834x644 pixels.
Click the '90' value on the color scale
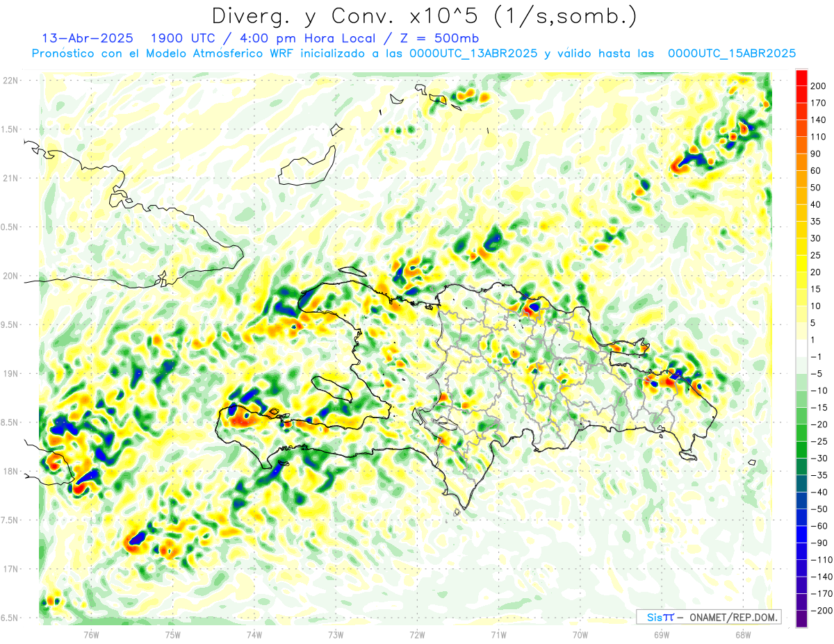click(817, 154)
